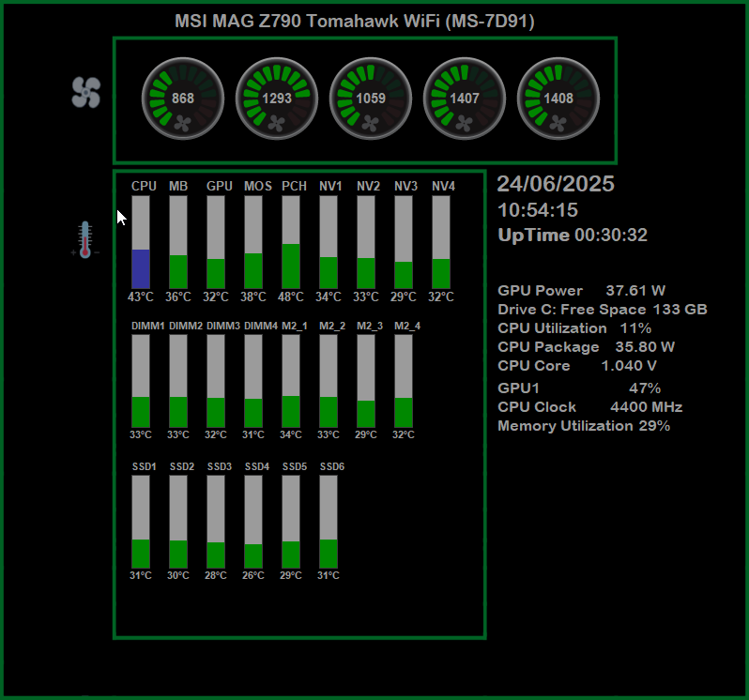Click the NV1 temperature bar
Screen dimensions: 749x700
pyautogui.click(x=329, y=242)
